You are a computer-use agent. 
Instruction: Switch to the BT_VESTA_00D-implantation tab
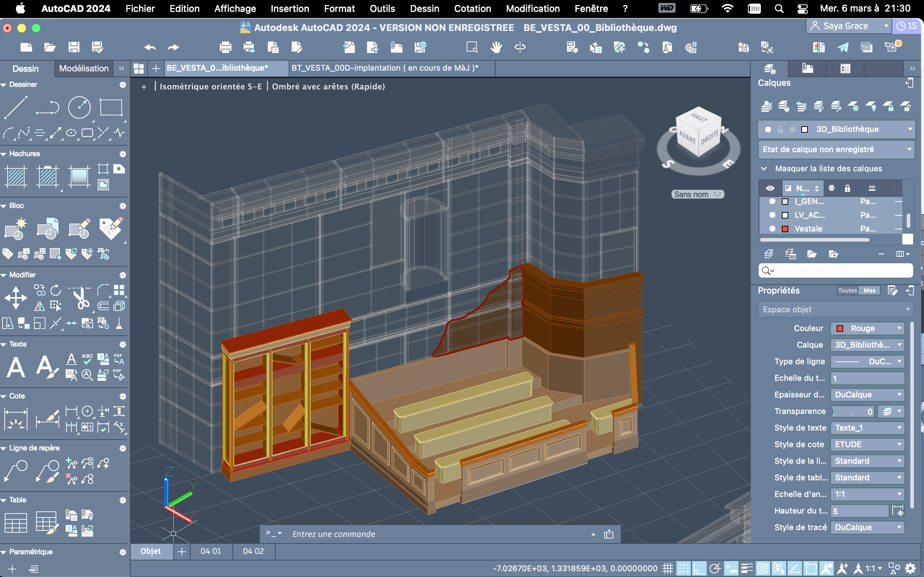tap(384, 68)
